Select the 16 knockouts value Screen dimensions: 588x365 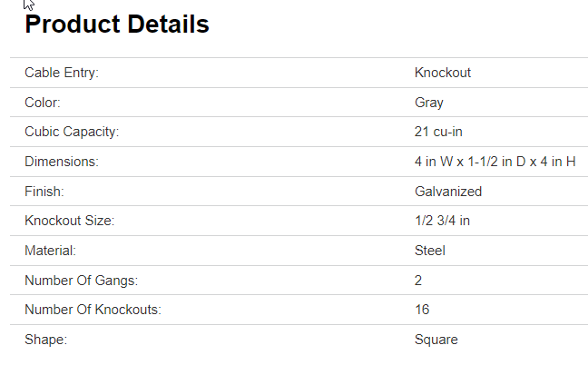[x=422, y=310]
